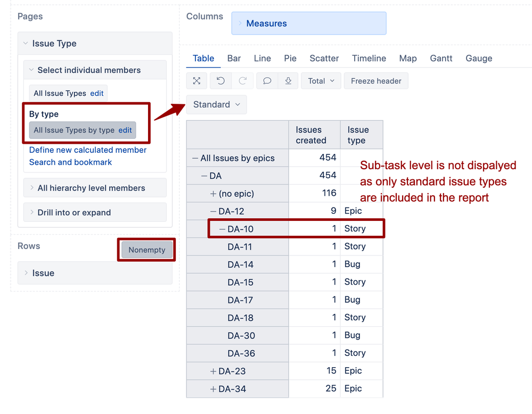Switch to the Pie chart tab
The height and width of the screenshot is (414, 532).
tap(290, 59)
